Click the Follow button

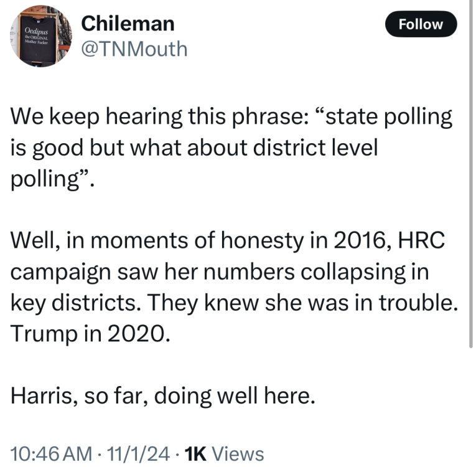click(x=421, y=24)
